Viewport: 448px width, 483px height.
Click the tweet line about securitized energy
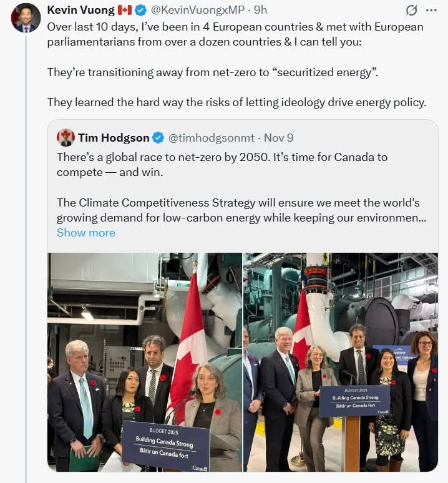[x=212, y=72]
